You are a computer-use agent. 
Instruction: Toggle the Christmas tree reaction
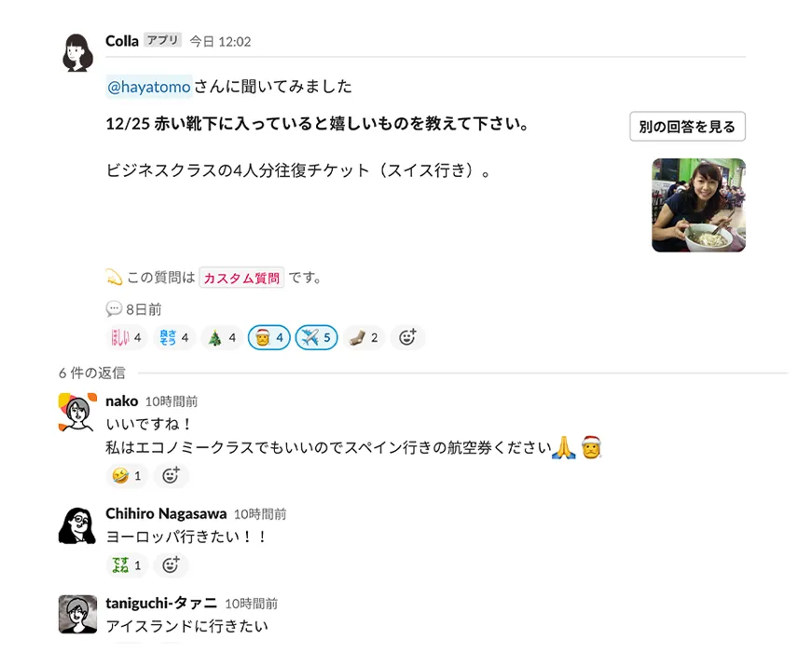coord(222,338)
